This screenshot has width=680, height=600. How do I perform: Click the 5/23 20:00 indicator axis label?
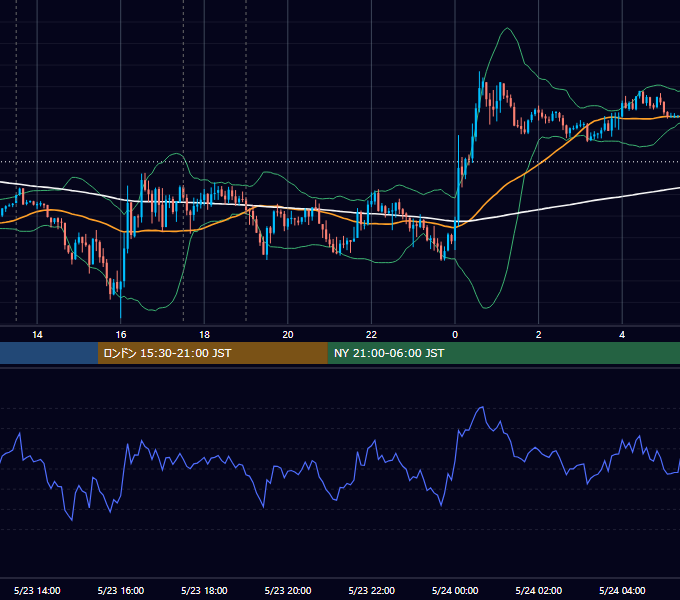tap(288, 590)
